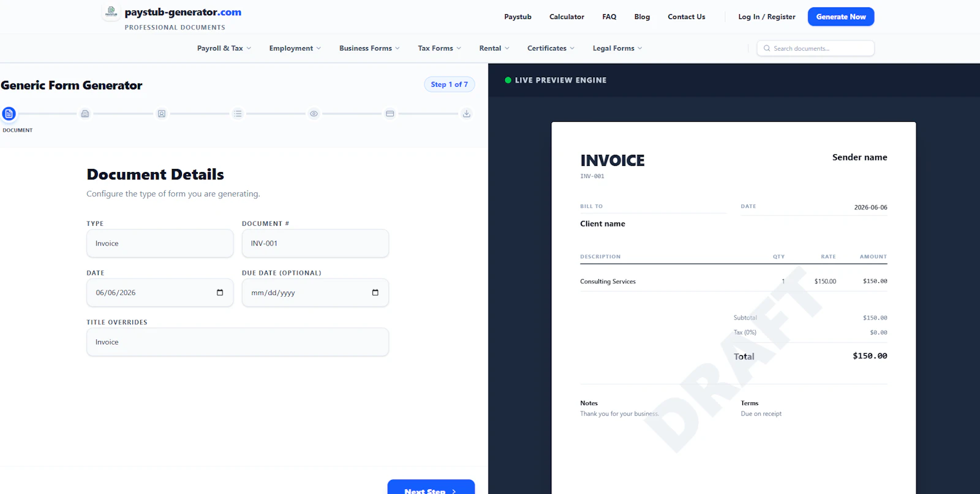Open the Date field calendar picker icon
Screen dimensions: 980x494
[220, 293]
